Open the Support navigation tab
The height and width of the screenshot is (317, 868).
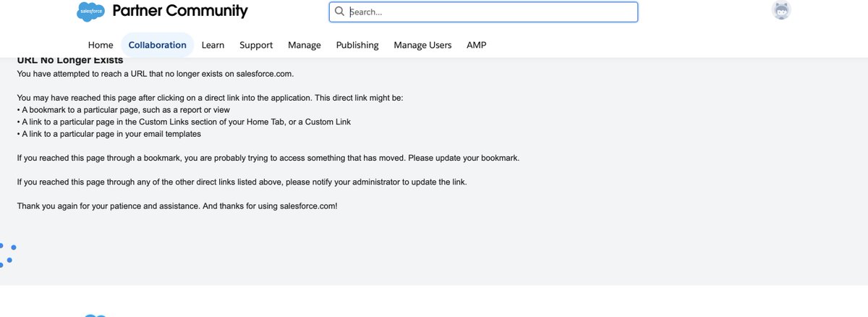pos(256,45)
